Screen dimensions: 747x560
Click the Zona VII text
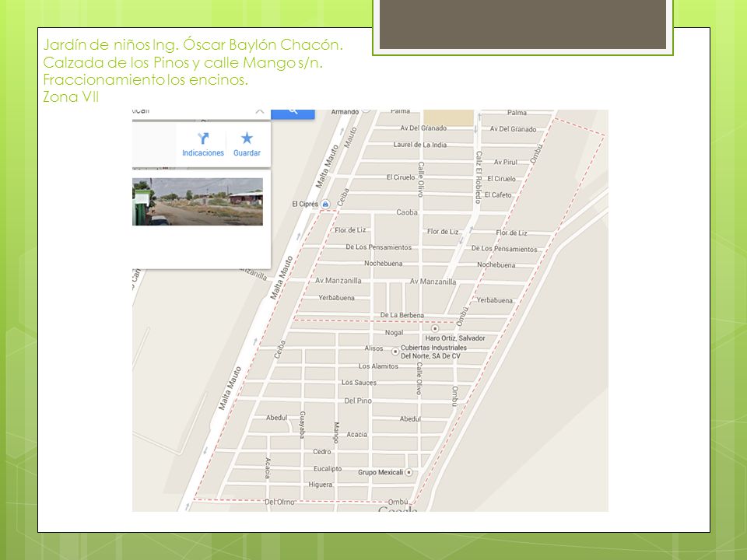[x=71, y=96]
